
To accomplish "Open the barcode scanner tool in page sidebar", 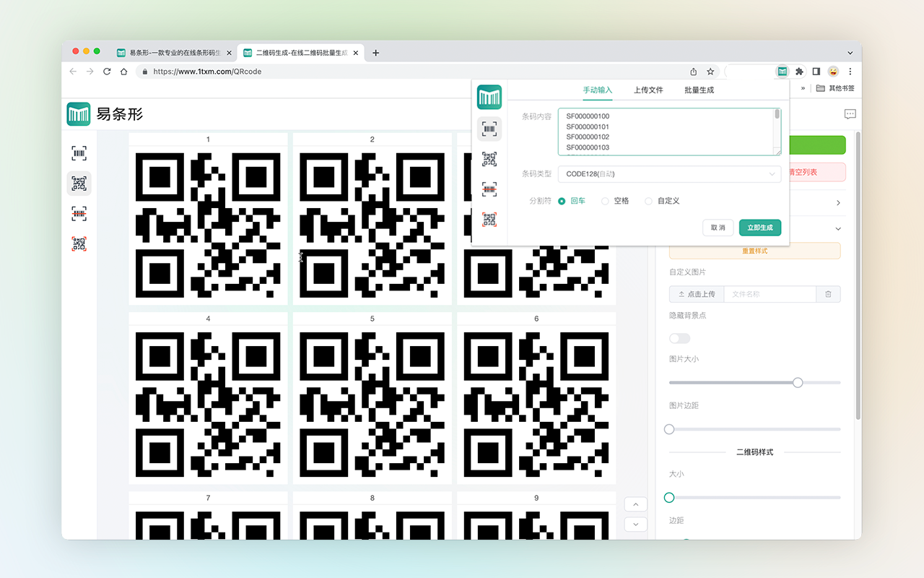I will click(79, 214).
